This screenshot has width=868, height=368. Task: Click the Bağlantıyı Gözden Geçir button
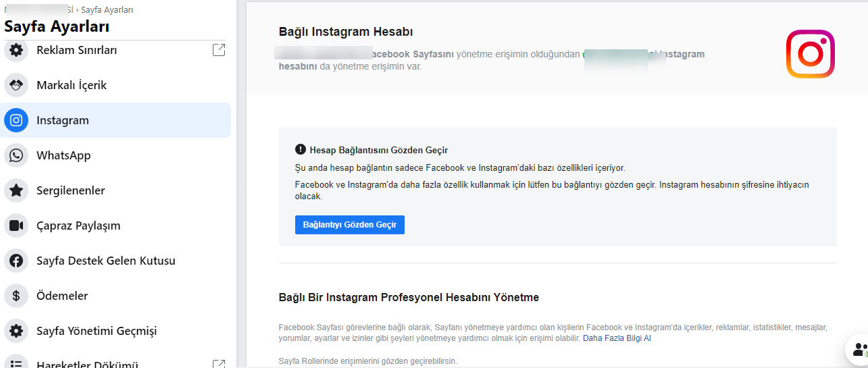pyautogui.click(x=350, y=225)
